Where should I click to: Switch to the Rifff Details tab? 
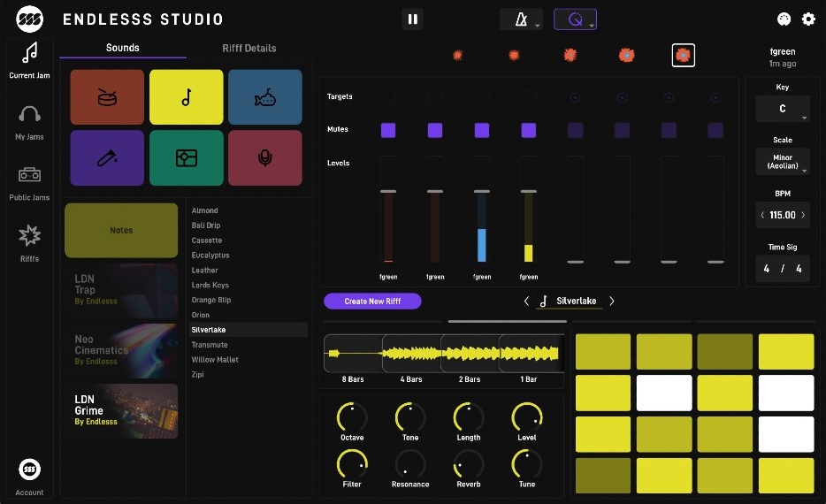pos(249,48)
